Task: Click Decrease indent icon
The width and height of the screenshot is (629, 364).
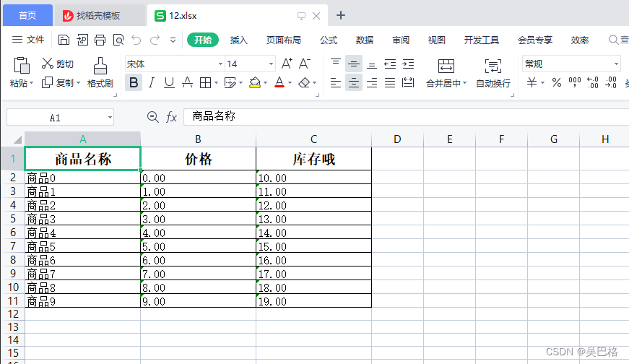Action: tap(390, 64)
